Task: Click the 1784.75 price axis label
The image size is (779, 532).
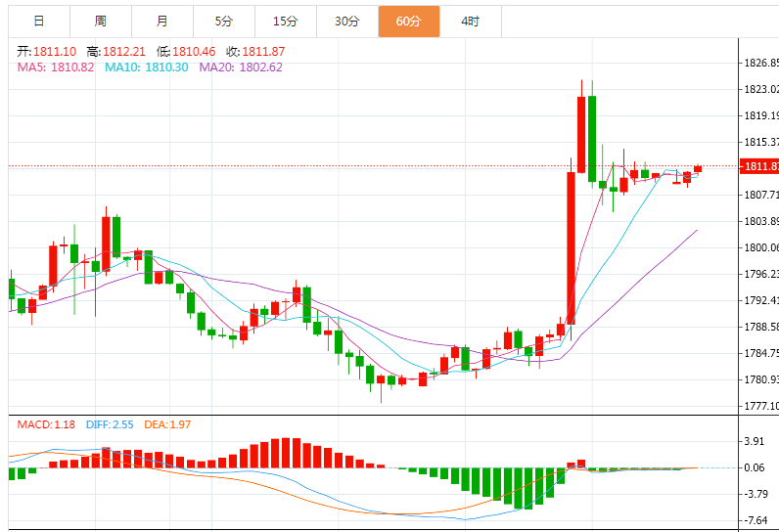Action: pos(761,353)
